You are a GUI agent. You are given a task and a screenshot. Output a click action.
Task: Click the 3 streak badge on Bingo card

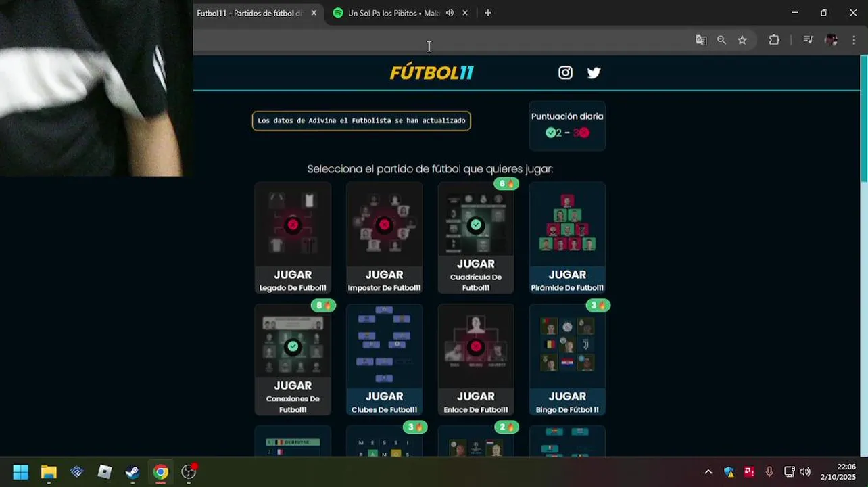(x=598, y=305)
